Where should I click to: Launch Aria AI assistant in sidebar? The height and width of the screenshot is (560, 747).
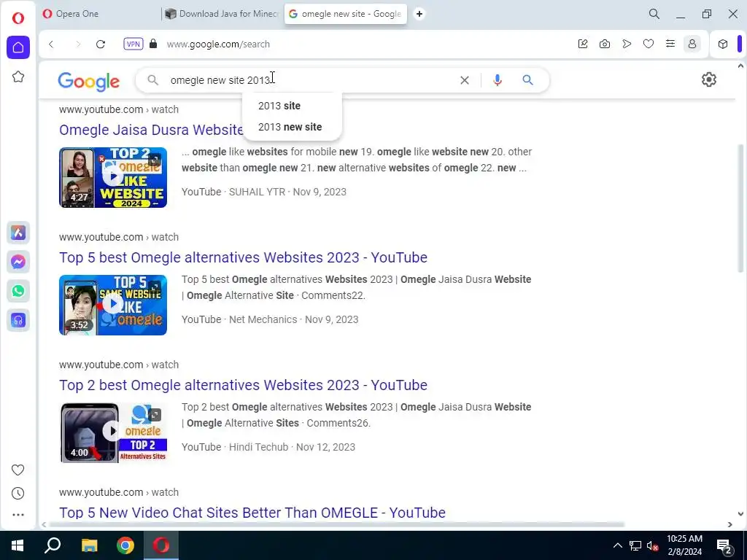pyautogui.click(x=18, y=233)
